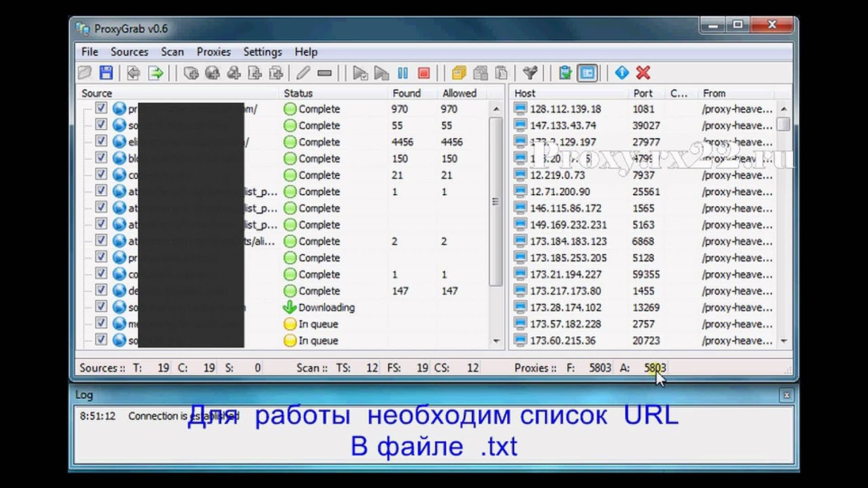Click log entry Connection is established
868x488 pixels.
(x=183, y=416)
